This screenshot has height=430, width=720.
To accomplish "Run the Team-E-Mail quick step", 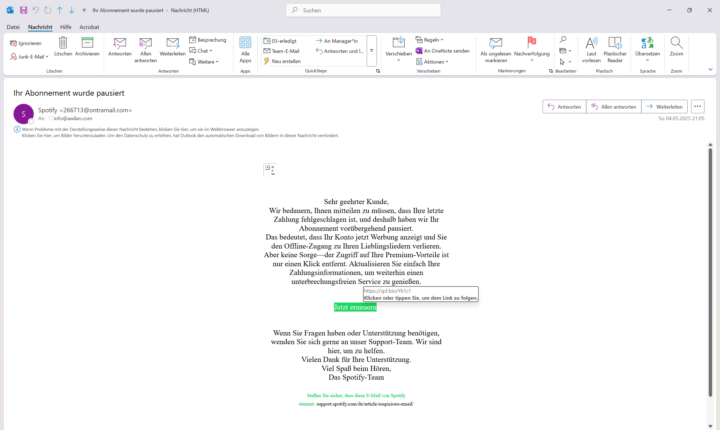I will coord(281,51).
